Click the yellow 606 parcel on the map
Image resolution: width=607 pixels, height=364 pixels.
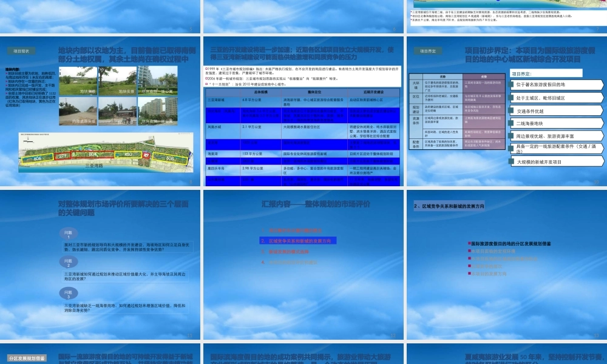[37, 158]
